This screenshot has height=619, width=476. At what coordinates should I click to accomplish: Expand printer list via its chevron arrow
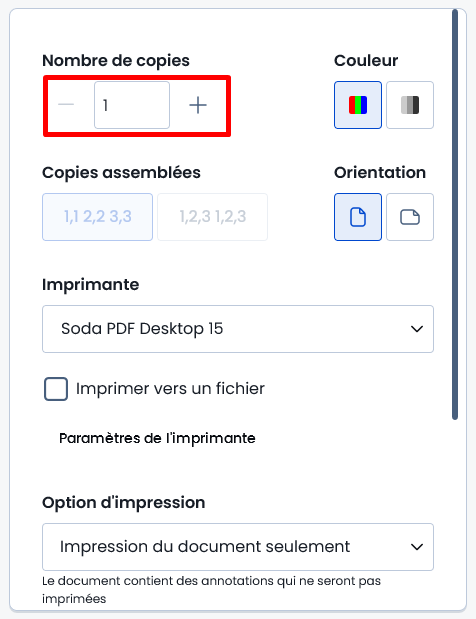[x=417, y=329]
